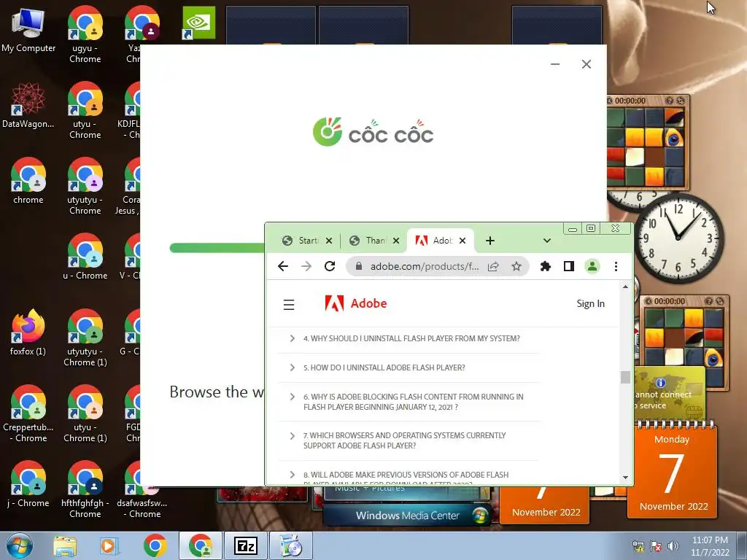This screenshot has width=747, height=560.
Task: Expand FAQ 5 how to uninstall Flash
Action: [409, 367]
